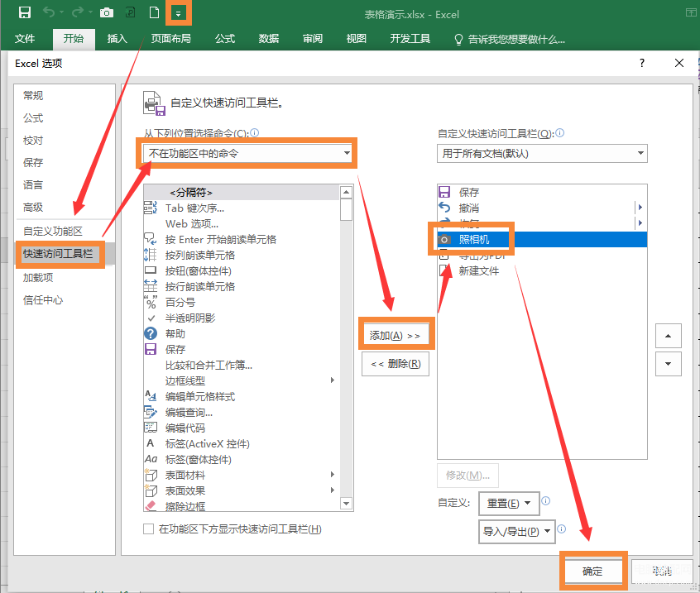Confirm with the 确定 button
Image resolution: width=700 pixels, height=593 pixels.
tap(592, 571)
